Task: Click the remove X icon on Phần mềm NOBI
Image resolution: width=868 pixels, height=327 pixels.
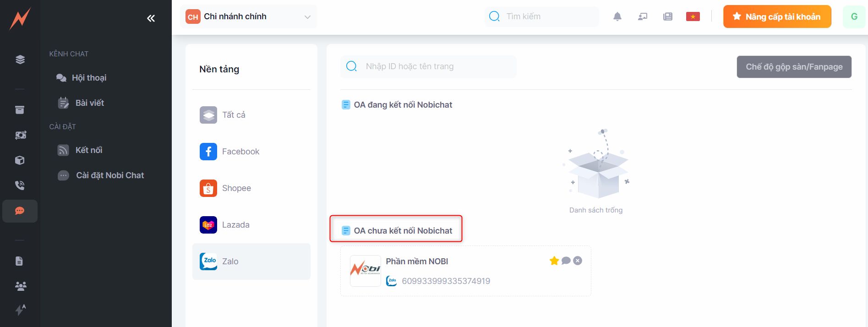Action: [x=578, y=261]
